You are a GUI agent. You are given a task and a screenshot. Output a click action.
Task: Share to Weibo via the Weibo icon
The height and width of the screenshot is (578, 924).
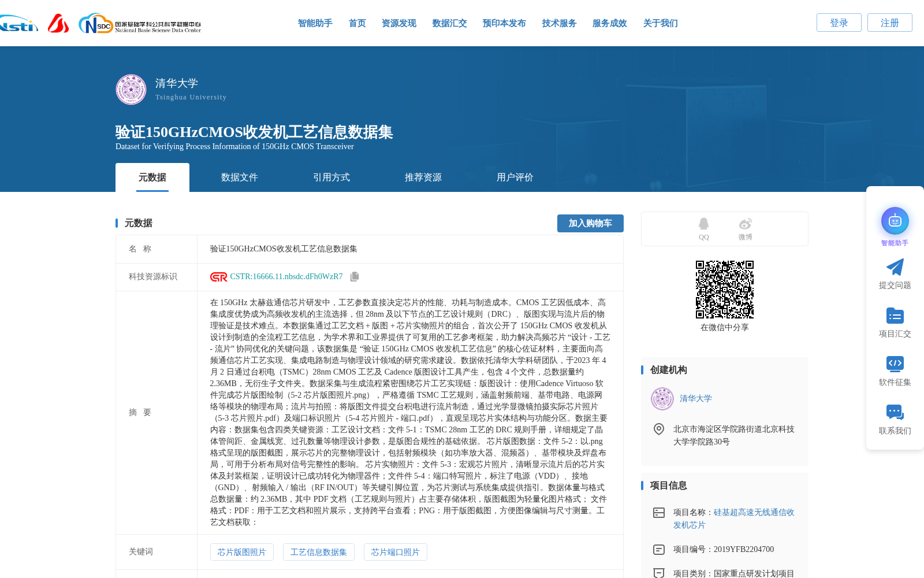745,224
